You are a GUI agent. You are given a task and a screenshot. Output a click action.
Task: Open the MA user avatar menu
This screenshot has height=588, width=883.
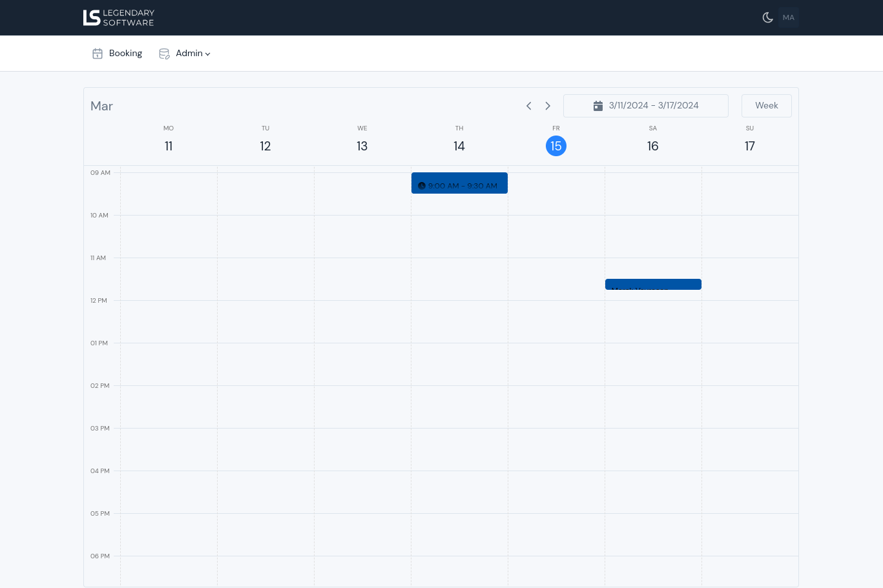pyautogui.click(x=788, y=17)
